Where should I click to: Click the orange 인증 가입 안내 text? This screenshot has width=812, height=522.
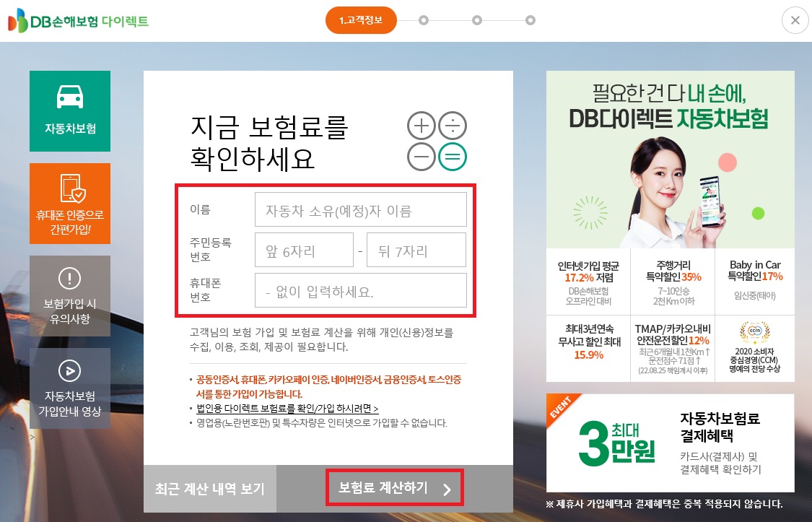[x=327, y=387]
